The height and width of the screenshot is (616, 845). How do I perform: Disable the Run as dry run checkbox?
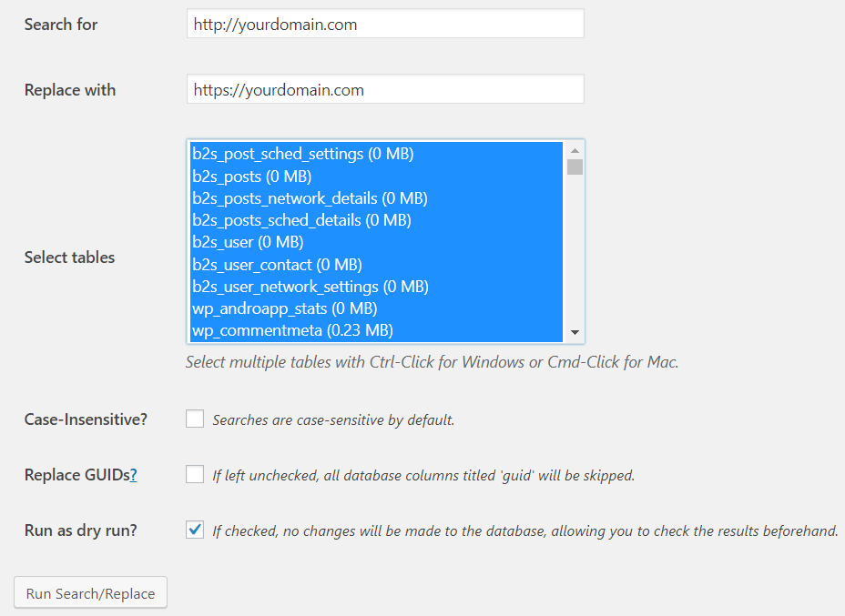coord(194,530)
